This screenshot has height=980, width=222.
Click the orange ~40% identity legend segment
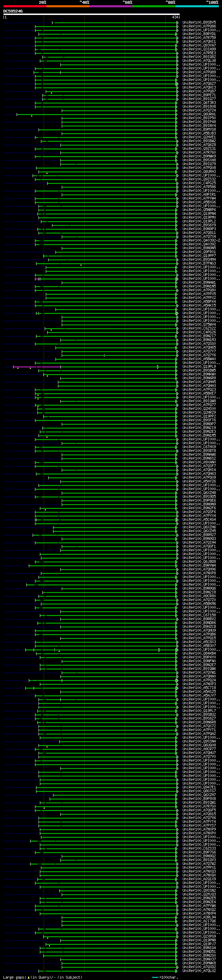[68, 6]
